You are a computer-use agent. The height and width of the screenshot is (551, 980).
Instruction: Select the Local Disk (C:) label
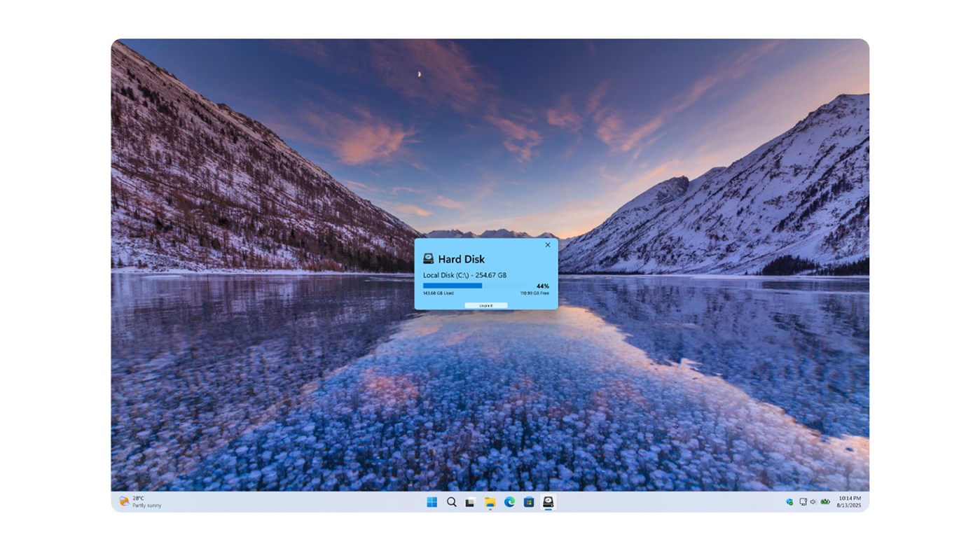[464, 274]
